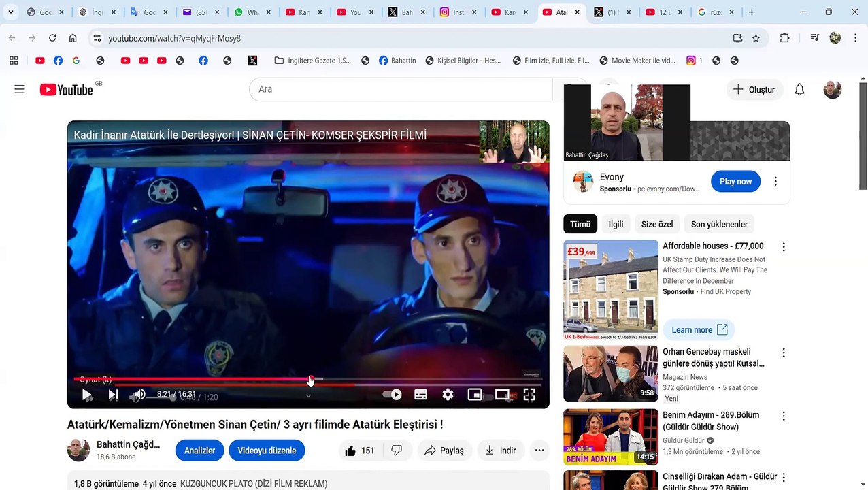The image size is (868, 490).
Task: Focus the YouTube Ara search field
Action: pos(401,89)
